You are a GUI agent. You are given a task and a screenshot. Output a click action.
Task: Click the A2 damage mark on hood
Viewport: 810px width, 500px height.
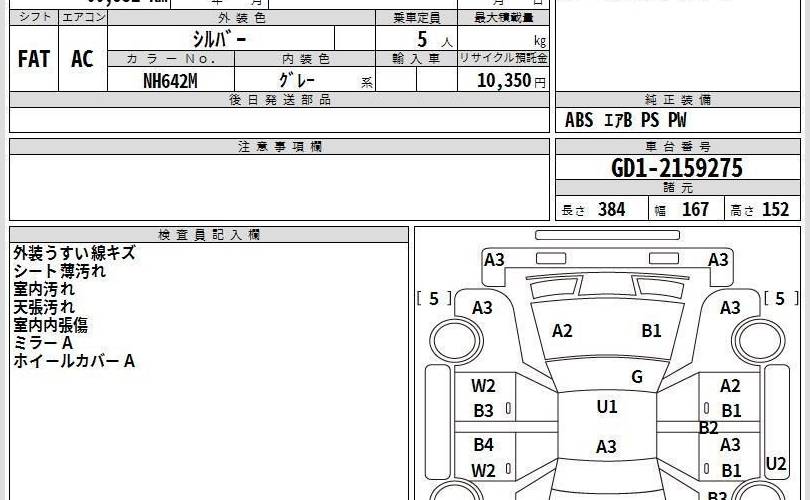point(562,331)
